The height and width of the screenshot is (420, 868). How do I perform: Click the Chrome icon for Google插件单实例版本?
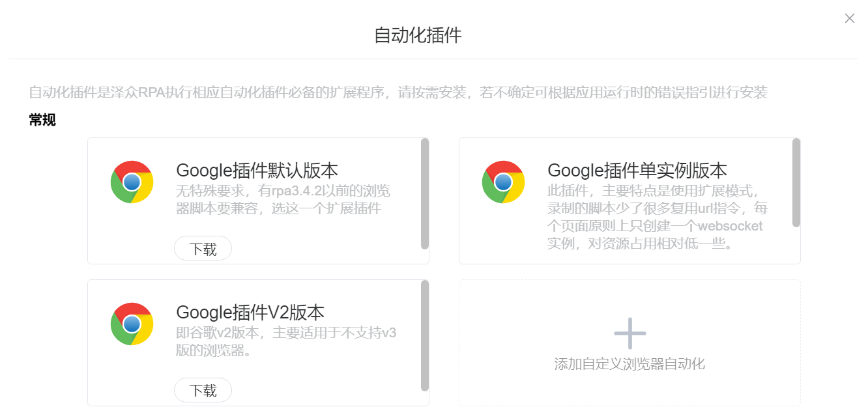tap(503, 182)
